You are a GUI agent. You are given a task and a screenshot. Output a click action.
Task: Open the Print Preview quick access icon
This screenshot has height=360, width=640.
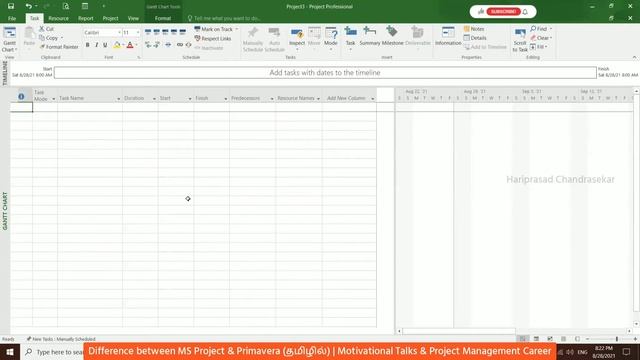pos(66,6)
